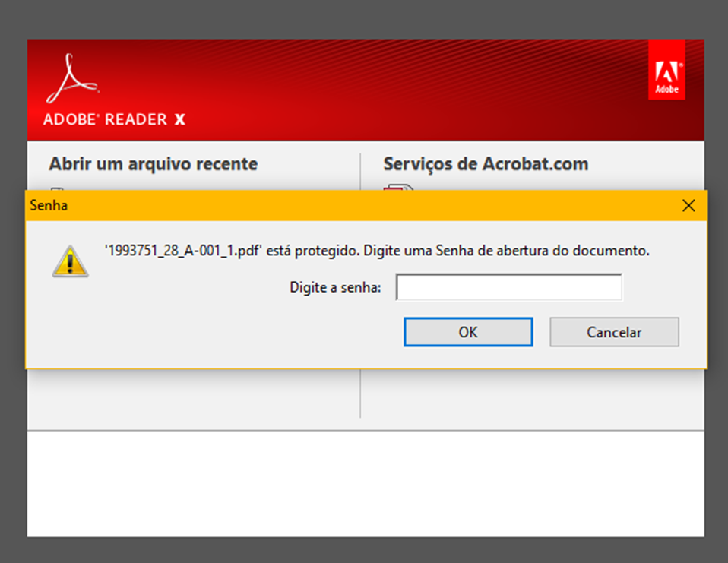Click the Adobe Reader X Acrobat logo

click(x=72, y=78)
